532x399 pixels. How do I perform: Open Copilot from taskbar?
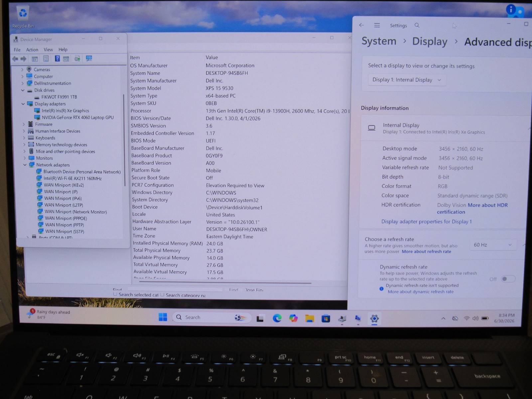coord(293,318)
